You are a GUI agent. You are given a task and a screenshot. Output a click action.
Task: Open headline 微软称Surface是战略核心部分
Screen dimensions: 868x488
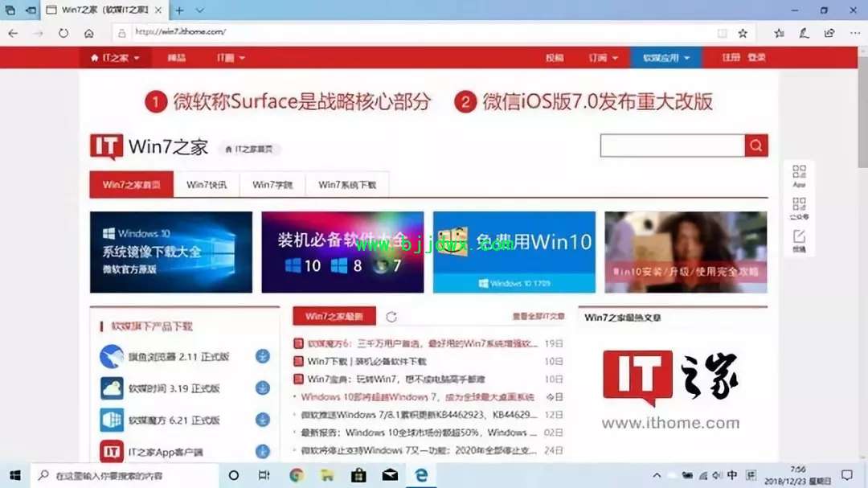pyautogui.click(x=301, y=101)
